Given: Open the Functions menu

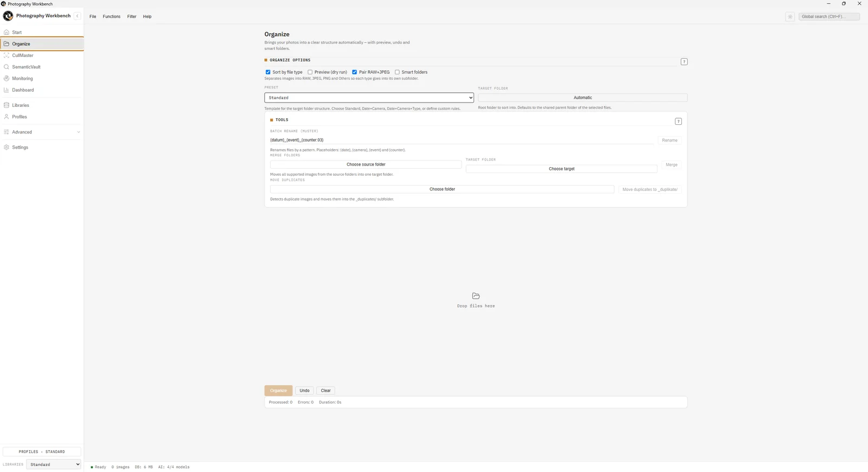Looking at the screenshot, I should [x=112, y=17].
